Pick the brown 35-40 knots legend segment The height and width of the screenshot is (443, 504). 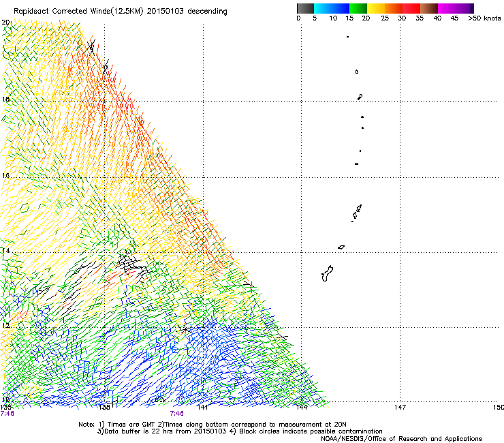tap(429, 8)
